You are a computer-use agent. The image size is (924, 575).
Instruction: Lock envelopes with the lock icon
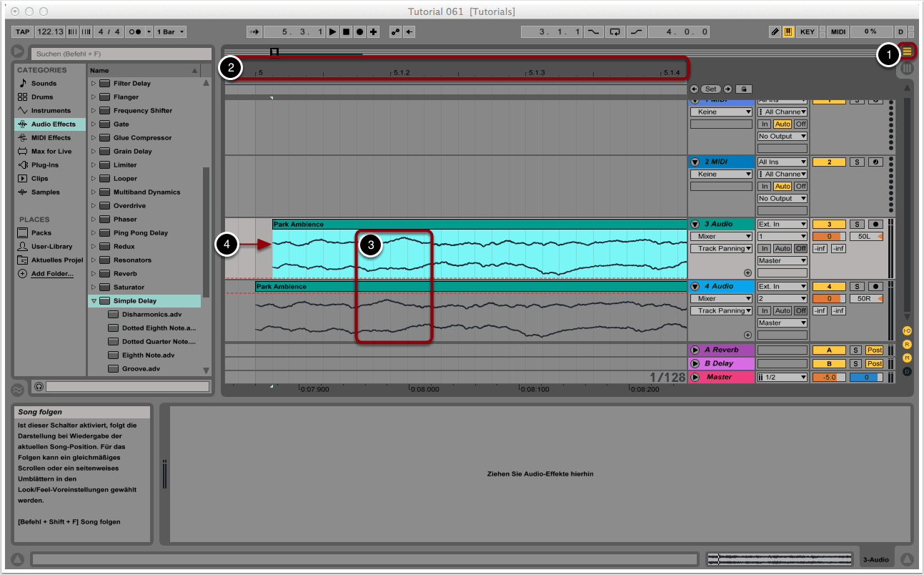click(743, 89)
